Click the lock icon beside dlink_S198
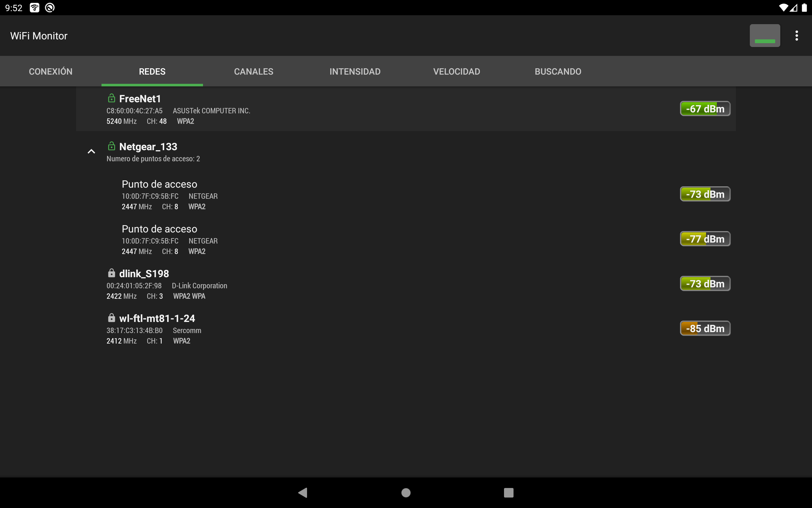The height and width of the screenshot is (508, 812). 111,273
